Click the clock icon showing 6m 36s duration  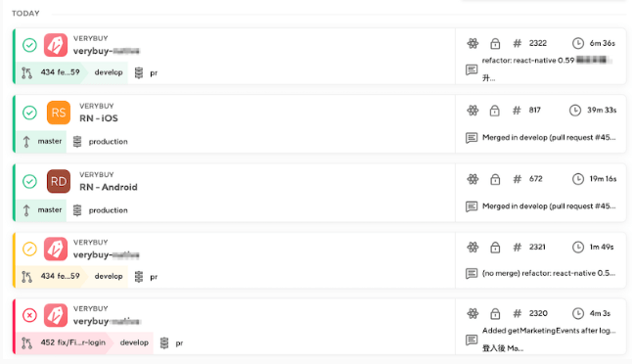click(x=578, y=43)
